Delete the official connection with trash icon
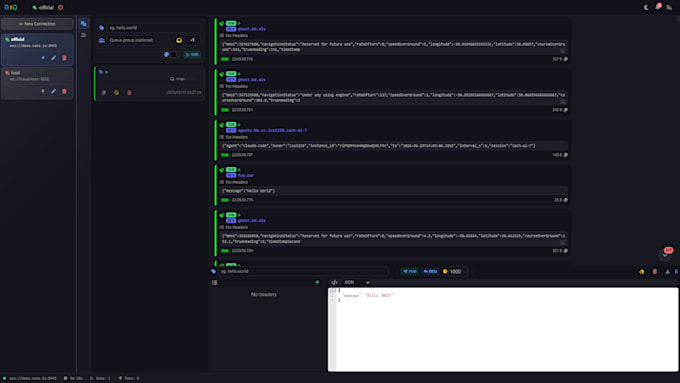The width and height of the screenshot is (680, 383). click(64, 58)
